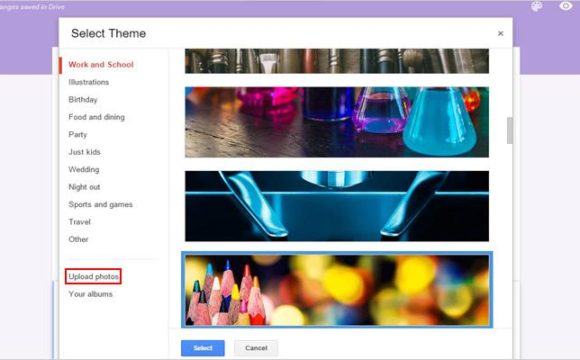
Task: Go to the Party category
Action: 78,134
